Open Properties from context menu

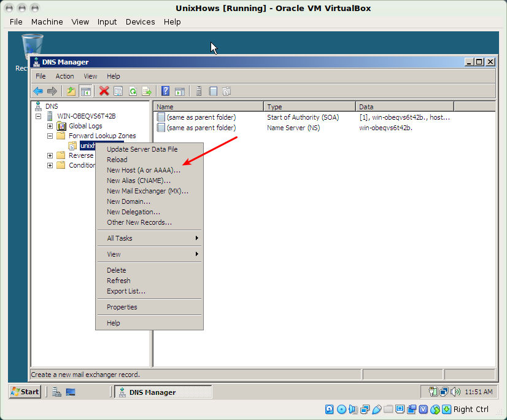tap(150, 307)
